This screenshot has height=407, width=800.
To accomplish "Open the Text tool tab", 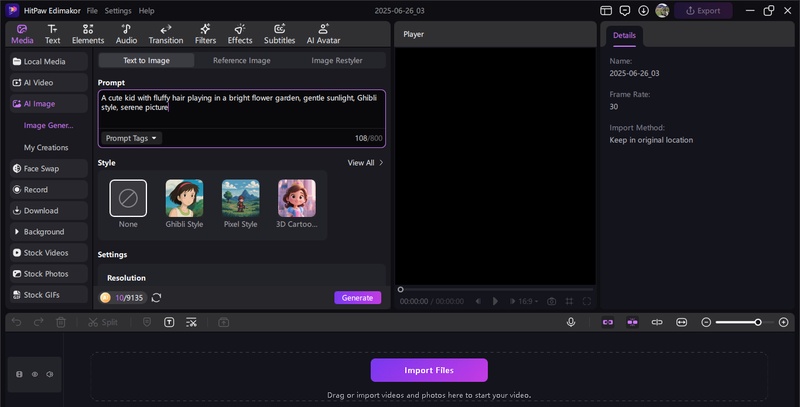I will click(53, 34).
